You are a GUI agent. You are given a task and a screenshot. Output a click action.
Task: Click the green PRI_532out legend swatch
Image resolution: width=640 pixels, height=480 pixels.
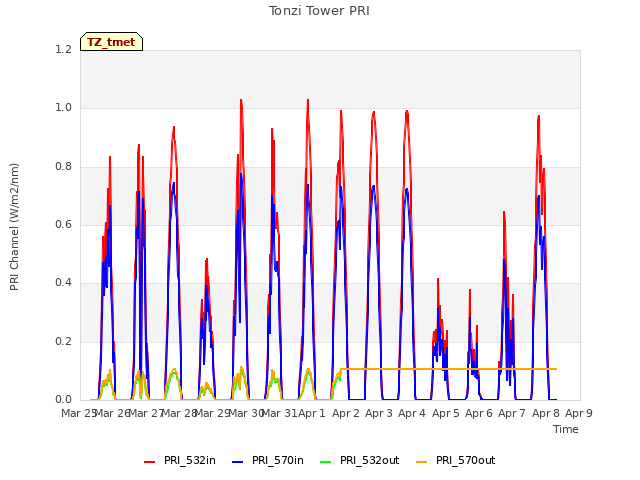point(326,461)
